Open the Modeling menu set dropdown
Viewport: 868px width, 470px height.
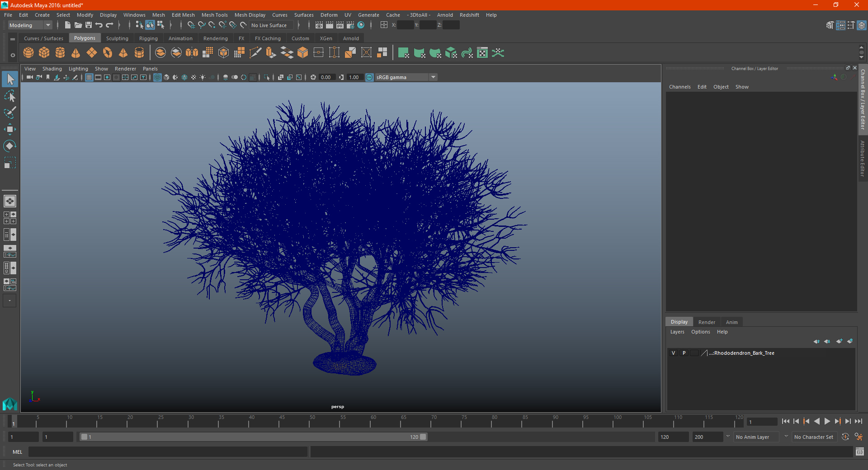30,25
